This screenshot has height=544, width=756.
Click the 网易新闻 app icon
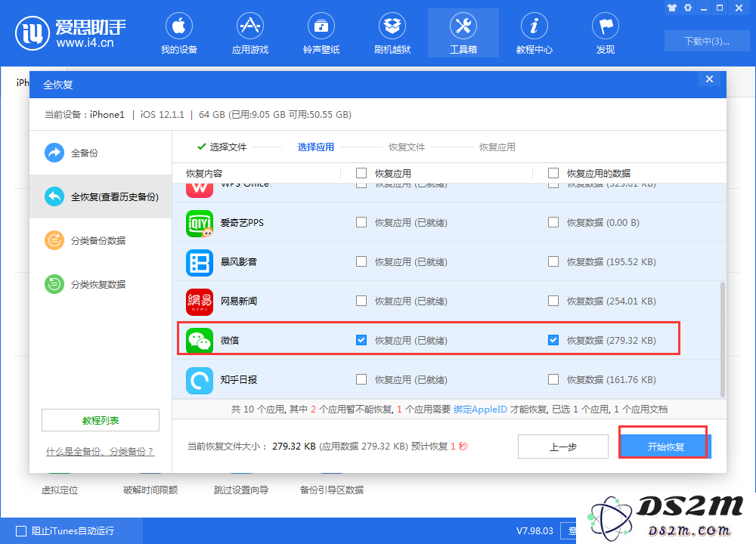tap(200, 301)
